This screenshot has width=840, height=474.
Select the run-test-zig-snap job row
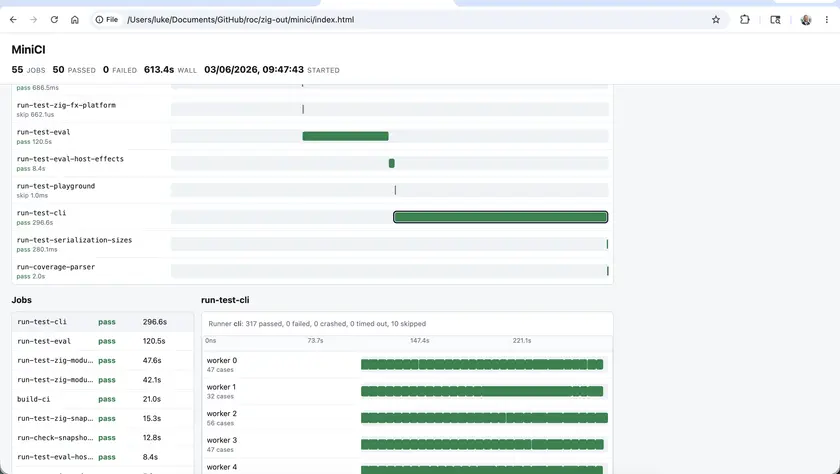click(x=102, y=418)
